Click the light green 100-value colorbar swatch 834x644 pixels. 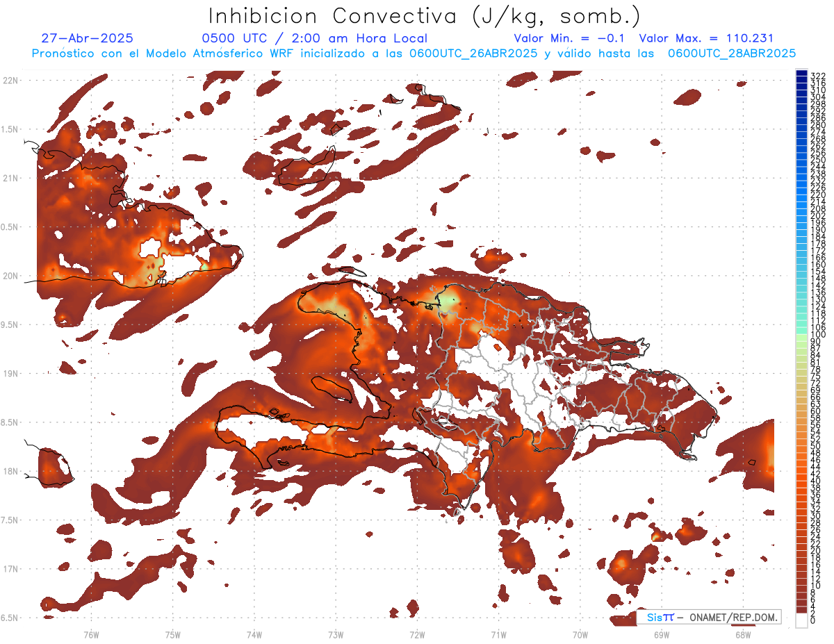click(x=801, y=338)
